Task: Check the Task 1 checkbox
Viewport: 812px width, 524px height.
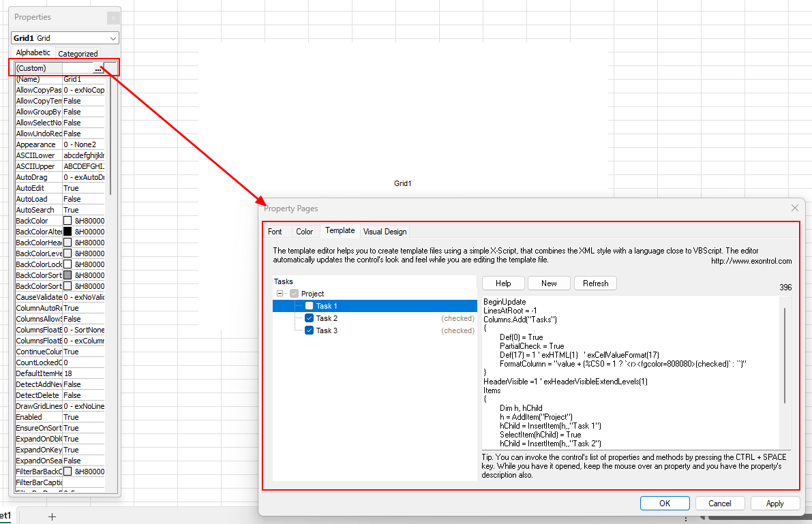Action: click(310, 306)
